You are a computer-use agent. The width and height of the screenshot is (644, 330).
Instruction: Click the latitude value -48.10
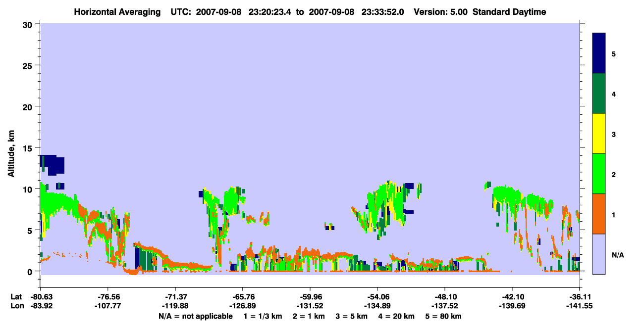pos(445,297)
